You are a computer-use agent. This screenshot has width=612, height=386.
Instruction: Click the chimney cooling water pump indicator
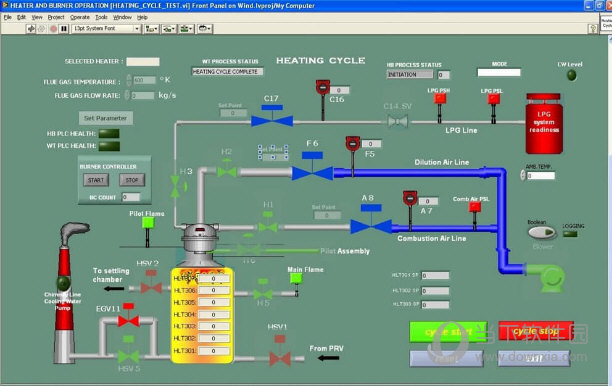click(x=63, y=283)
